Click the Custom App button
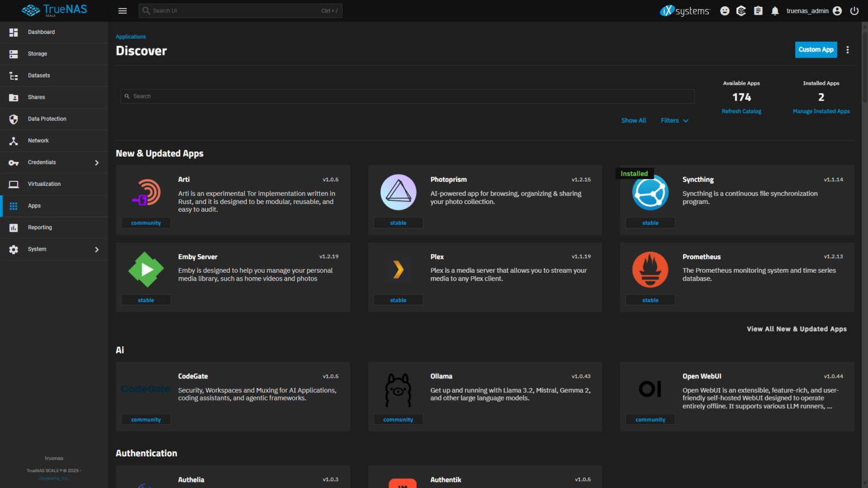Screen dimensions: 868x488 tap(815, 50)
